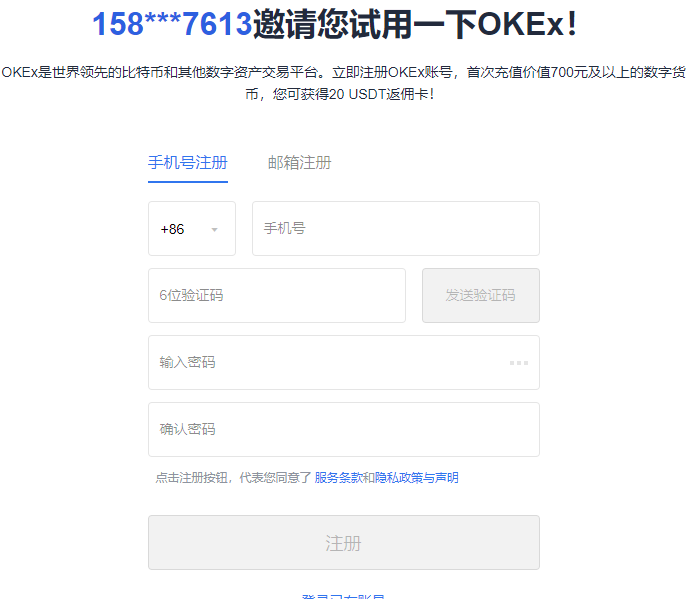Click the 手机号 phone number field
This screenshot has height=599, width=699.
(395, 229)
